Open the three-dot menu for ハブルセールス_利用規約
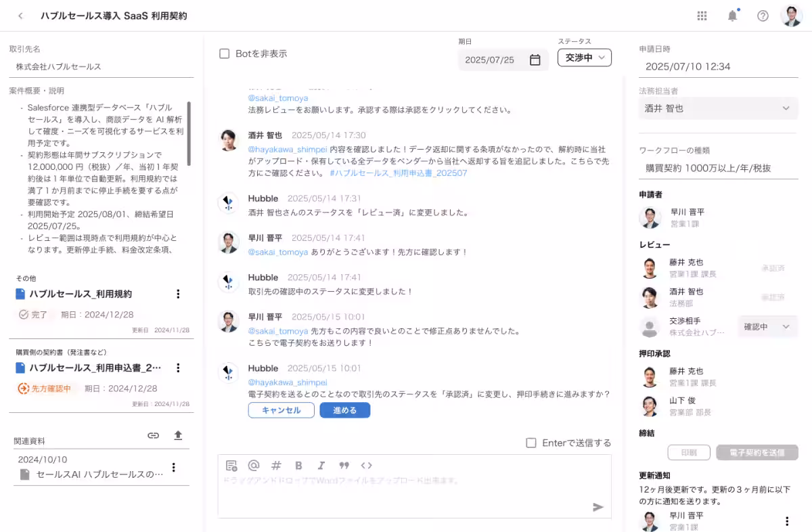812x532 pixels. click(x=178, y=294)
